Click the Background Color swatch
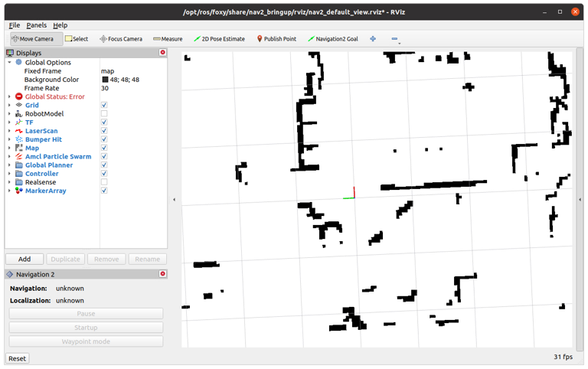The width and height of the screenshot is (588, 369). tap(105, 80)
